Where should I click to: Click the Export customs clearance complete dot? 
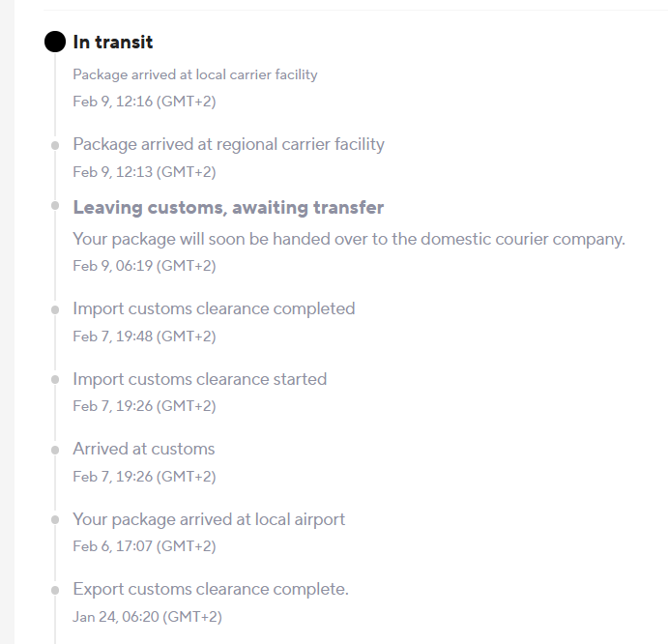pos(55,590)
